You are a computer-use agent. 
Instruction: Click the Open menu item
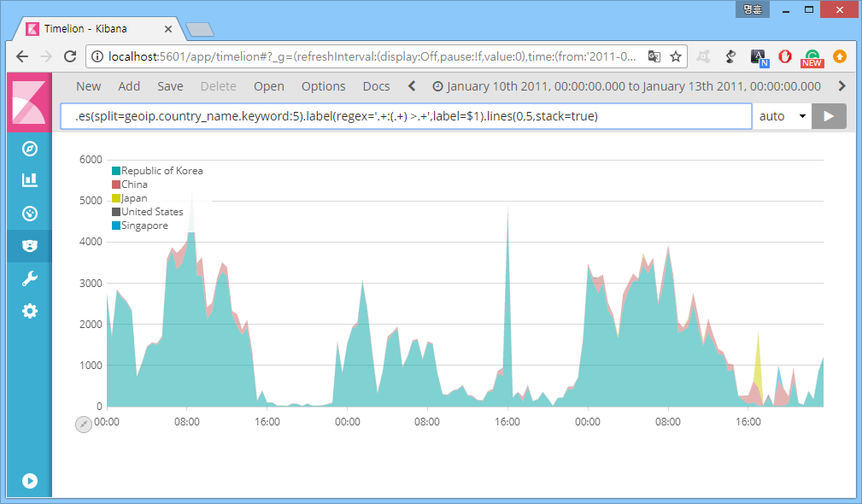click(269, 86)
